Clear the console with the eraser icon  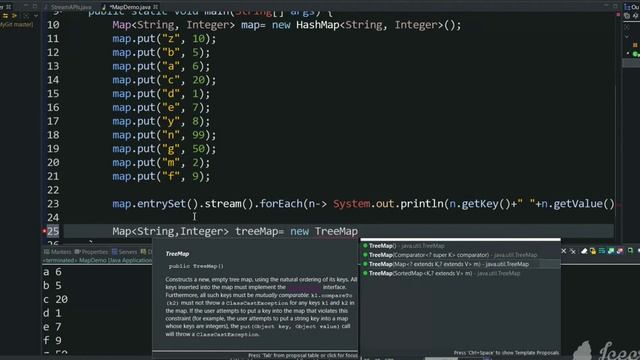[x=584, y=251]
